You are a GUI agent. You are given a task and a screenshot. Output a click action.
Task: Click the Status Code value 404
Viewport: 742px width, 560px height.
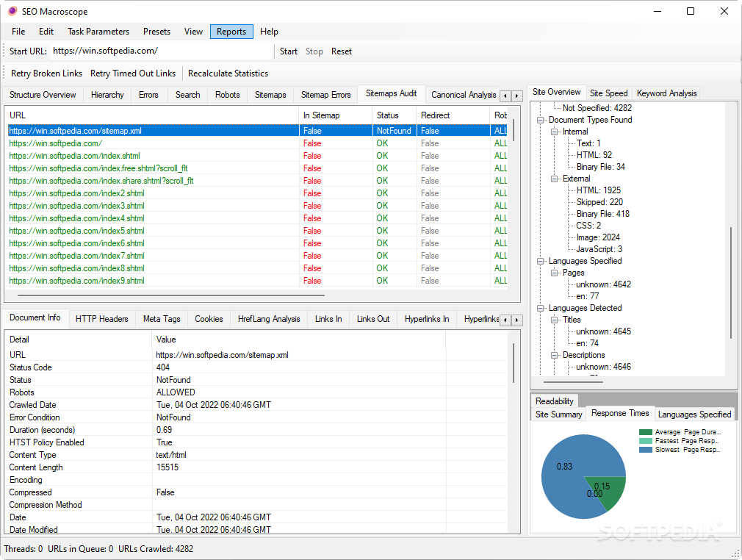[163, 367]
